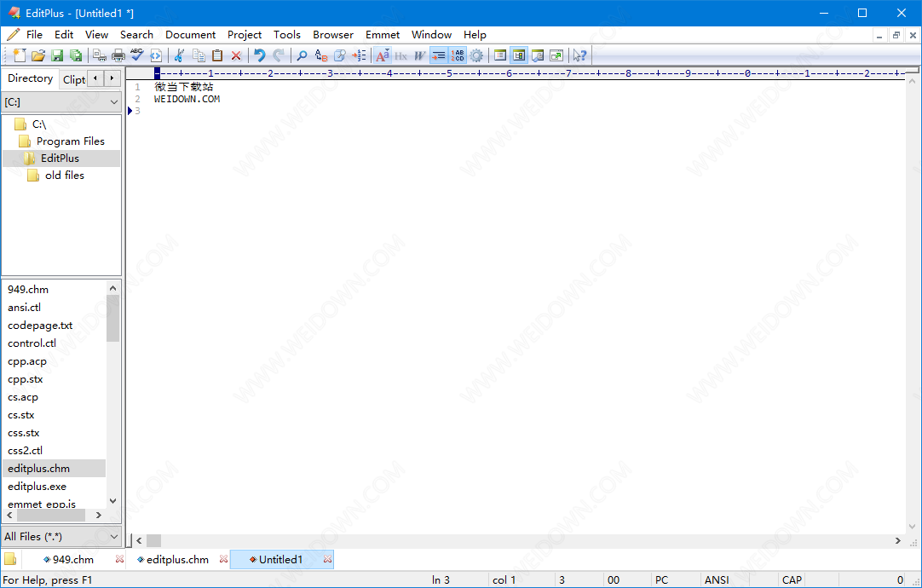Toggle the Output Window toolbar icon
This screenshot has height=588, width=922.
(x=538, y=55)
